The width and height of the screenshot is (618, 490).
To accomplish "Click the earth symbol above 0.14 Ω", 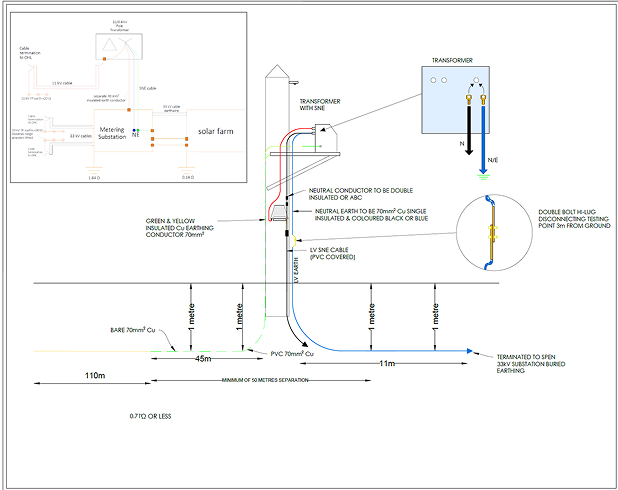I will pyautogui.click(x=186, y=170).
